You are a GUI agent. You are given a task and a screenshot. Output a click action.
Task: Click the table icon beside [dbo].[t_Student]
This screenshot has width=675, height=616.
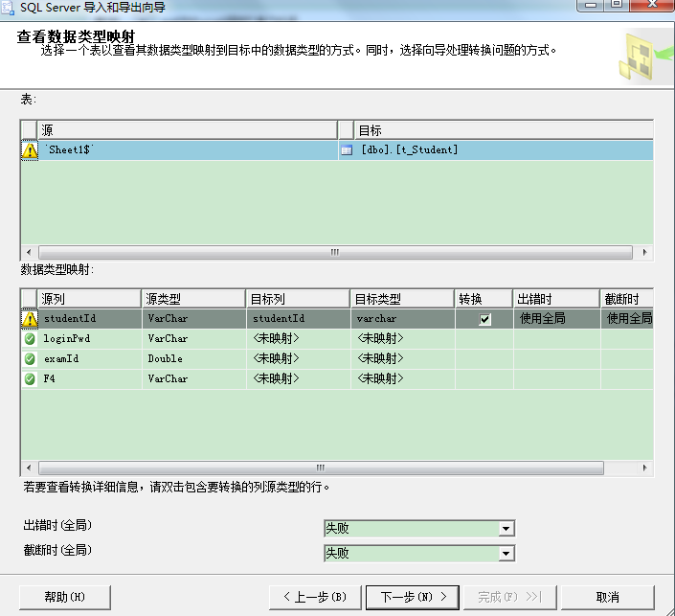(x=346, y=150)
